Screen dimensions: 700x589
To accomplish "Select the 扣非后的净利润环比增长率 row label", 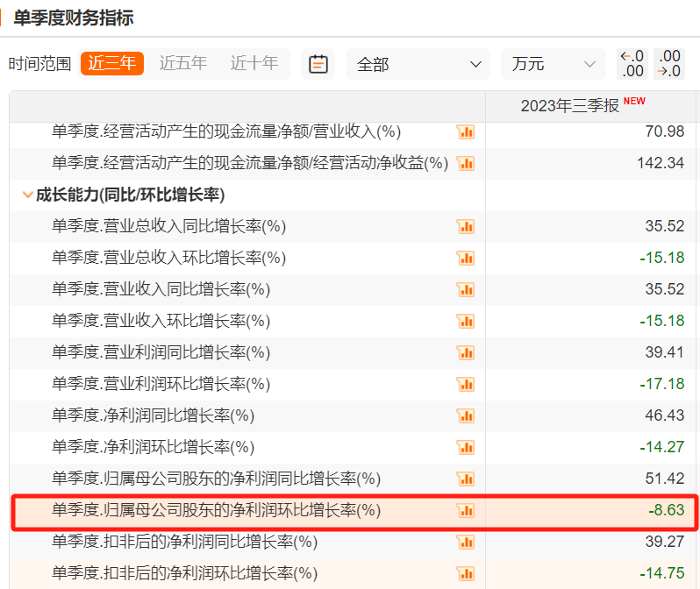I will point(185,573).
